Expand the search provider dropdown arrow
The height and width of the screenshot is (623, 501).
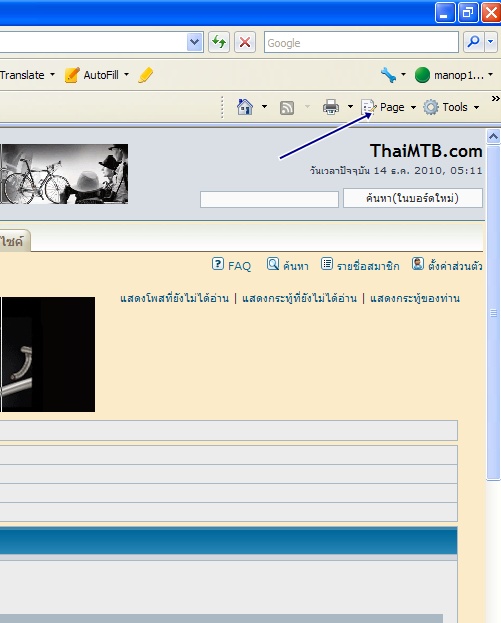point(491,42)
